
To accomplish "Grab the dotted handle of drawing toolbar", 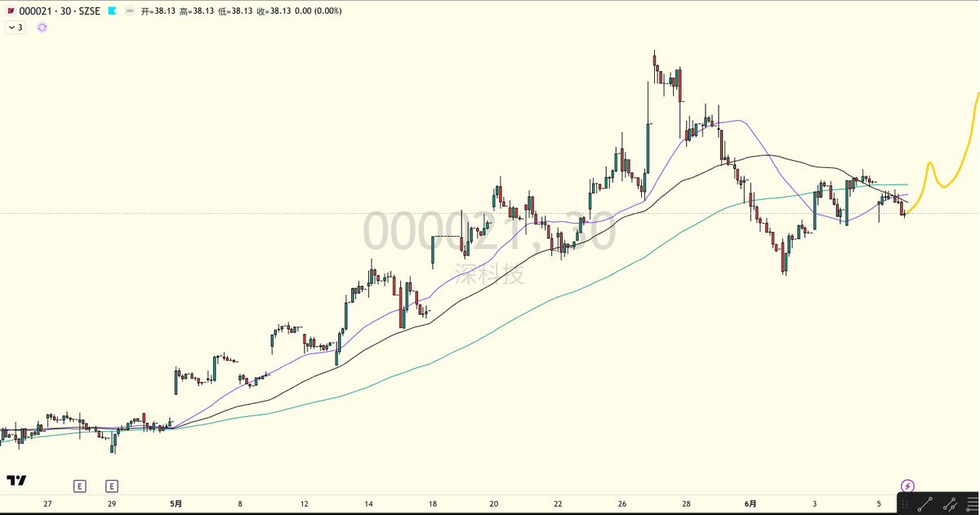I will point(905,504).
